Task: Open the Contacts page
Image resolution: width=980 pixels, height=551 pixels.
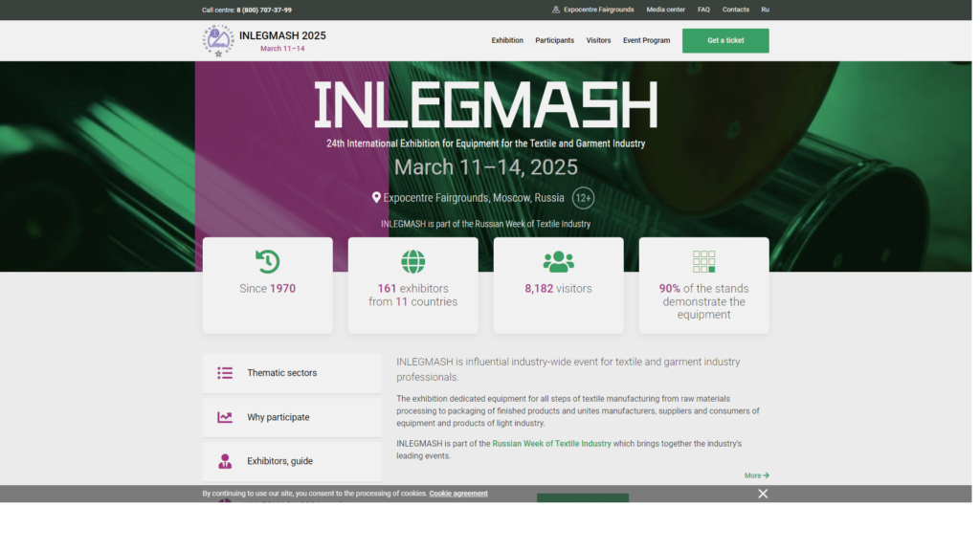Action: click(x=736, y=10)
